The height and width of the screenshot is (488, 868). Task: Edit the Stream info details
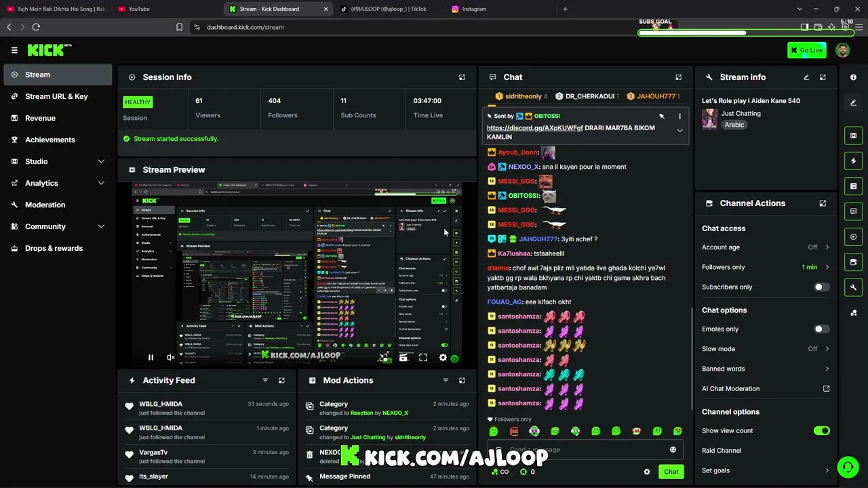click(806, 77)
